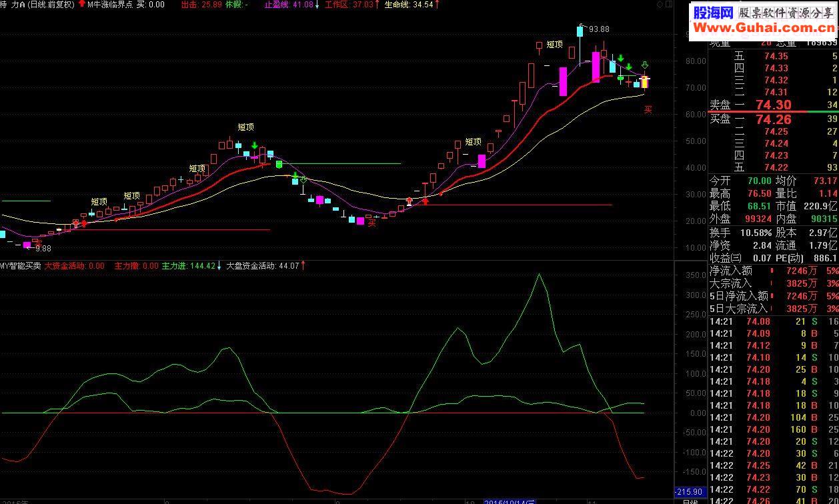Click the 换手 10.58% value
The height and width of the screenshot is (504, 839).
756,233
